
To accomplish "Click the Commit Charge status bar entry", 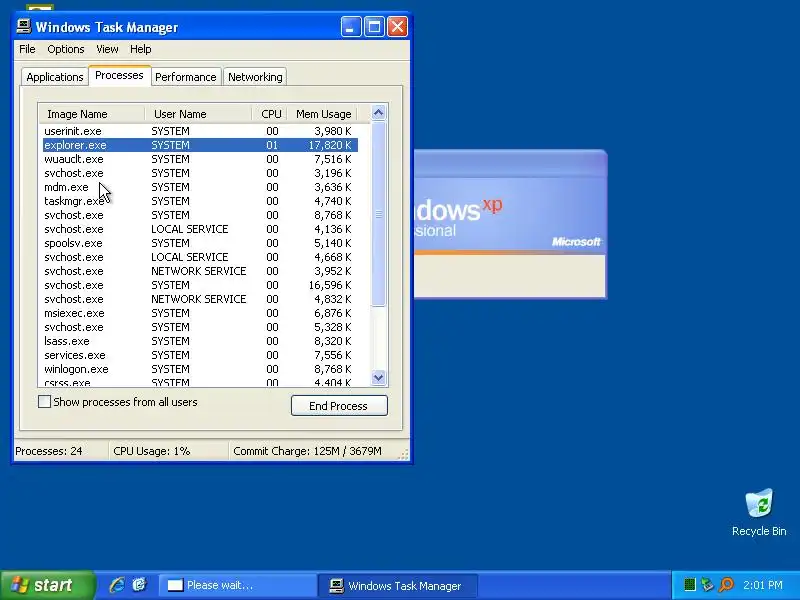I will [307, 451].
